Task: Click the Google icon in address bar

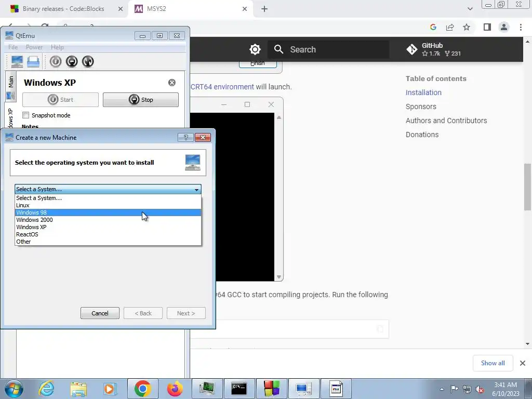Action: 433,27
